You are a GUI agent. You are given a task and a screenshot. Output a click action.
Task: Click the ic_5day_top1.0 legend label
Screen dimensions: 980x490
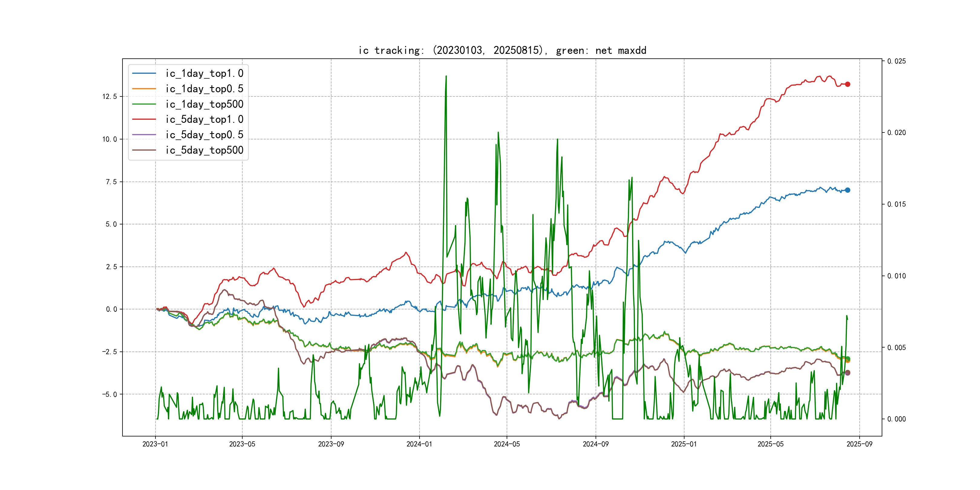pyautogui.click(x=204, y=119)
